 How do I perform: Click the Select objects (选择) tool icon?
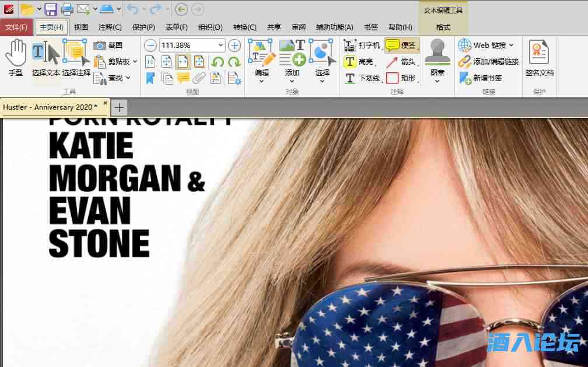click(x=322, y=53)
